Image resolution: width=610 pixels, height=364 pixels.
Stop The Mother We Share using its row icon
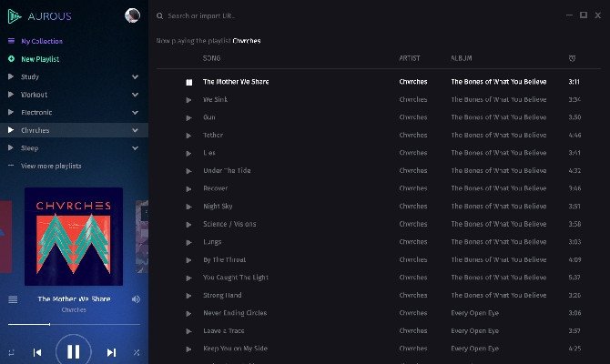pos(189,82)
